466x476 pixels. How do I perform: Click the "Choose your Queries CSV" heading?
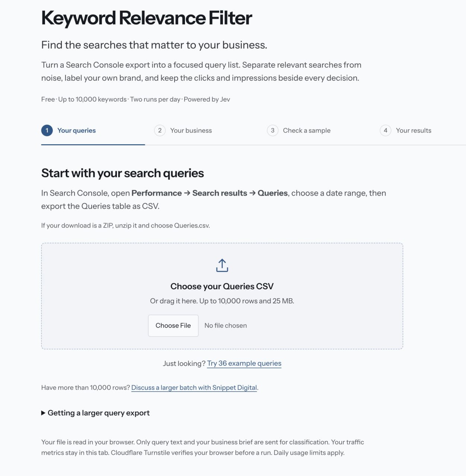pyautogui.click(x=222, y=286)
